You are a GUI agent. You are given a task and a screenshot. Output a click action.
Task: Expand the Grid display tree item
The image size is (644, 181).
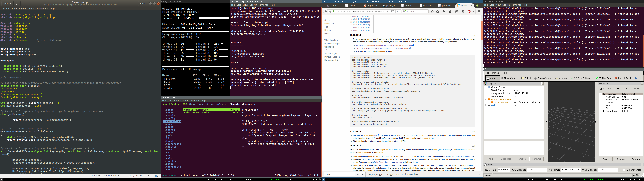pos(486,105)
